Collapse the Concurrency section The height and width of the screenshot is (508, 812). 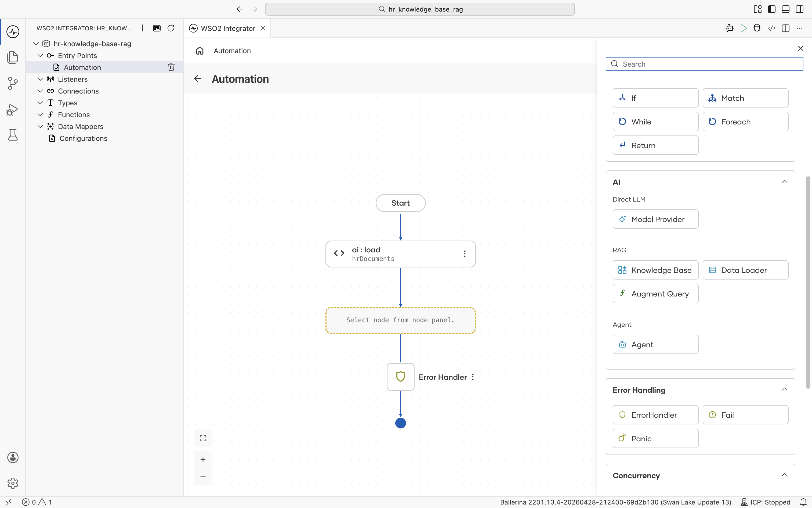785,475
